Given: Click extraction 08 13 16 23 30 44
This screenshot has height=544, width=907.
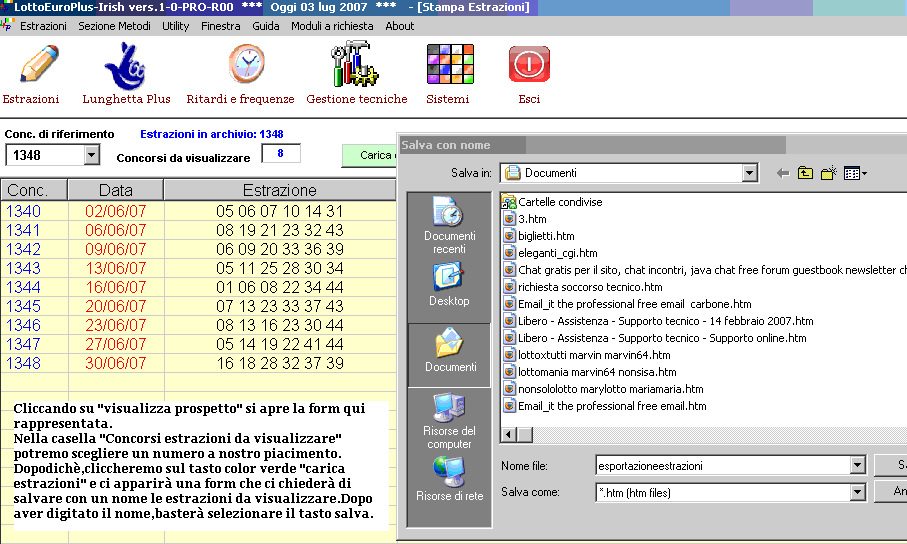Looking at the screenshot, I should coord(280,325).
